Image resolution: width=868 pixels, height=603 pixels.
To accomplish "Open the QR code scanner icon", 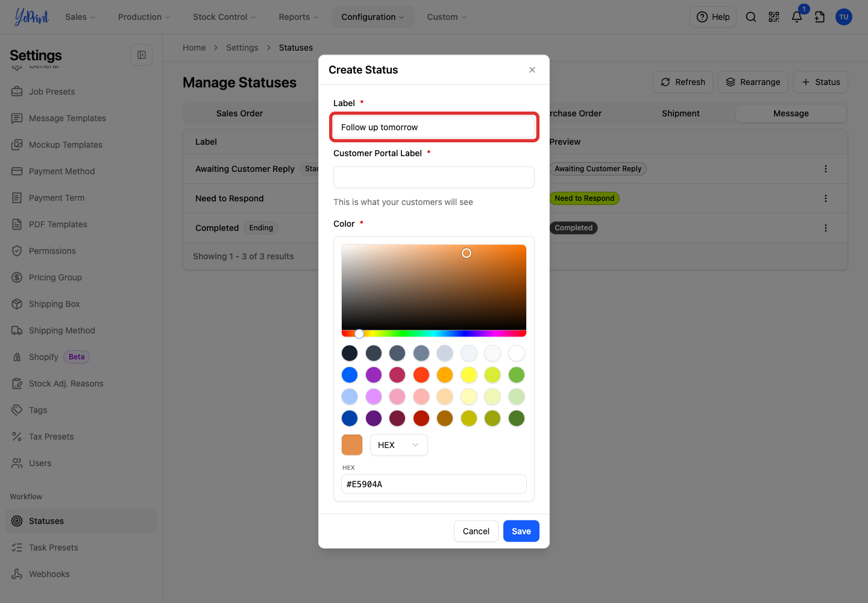I will [x=774, y=17].
